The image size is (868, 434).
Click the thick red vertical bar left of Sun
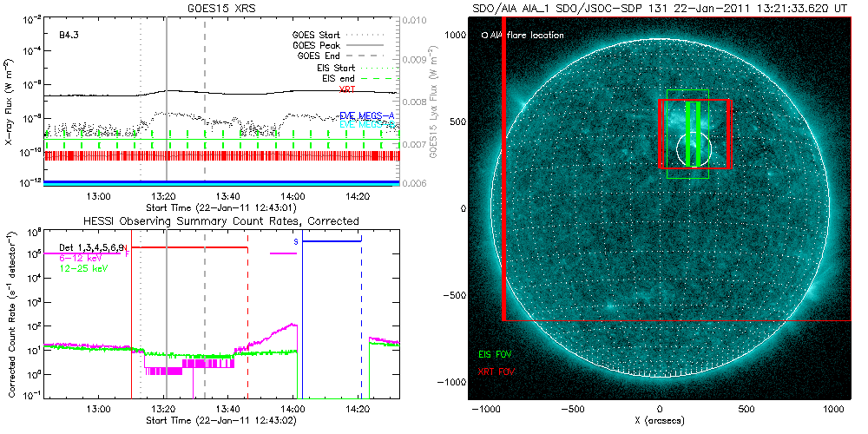(503, 174)
